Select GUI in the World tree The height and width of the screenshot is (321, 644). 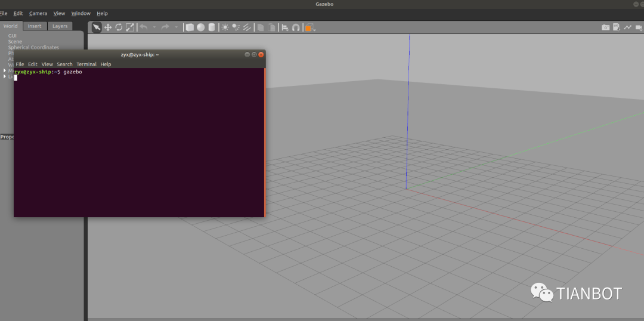[13, 36]
